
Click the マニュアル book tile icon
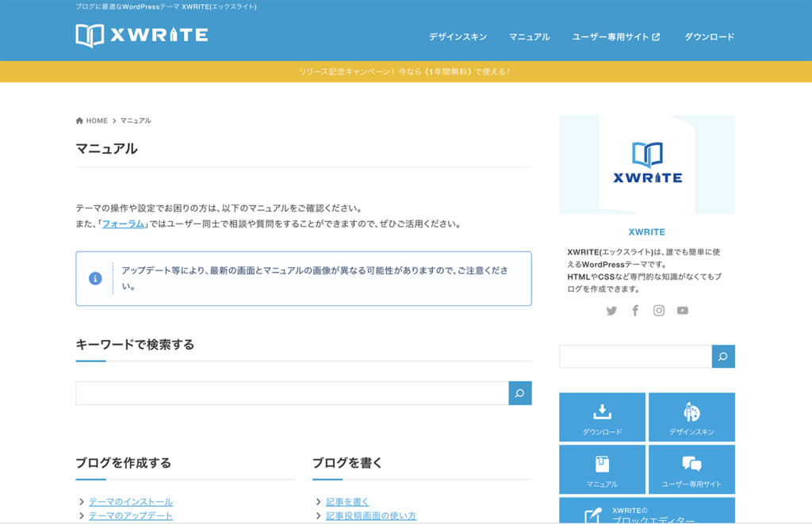602,462
